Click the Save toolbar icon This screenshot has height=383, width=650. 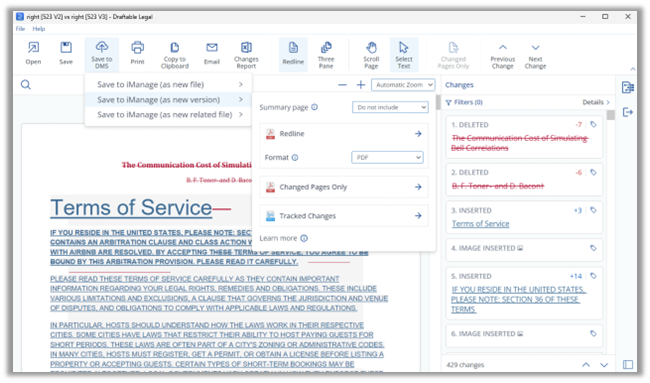[66, 53]
